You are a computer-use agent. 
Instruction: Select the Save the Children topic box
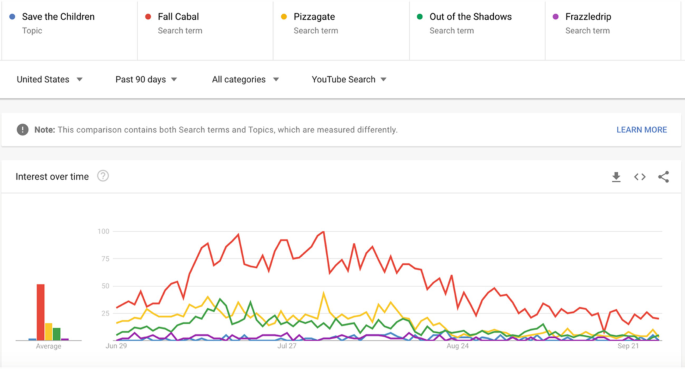[x=69, y=30]
